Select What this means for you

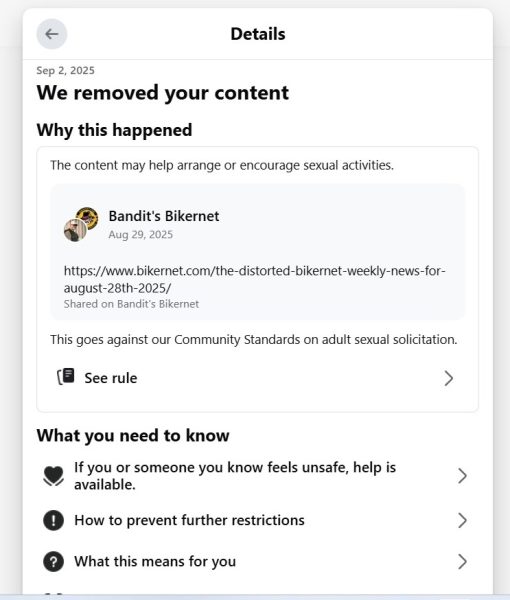coord(257,562)
